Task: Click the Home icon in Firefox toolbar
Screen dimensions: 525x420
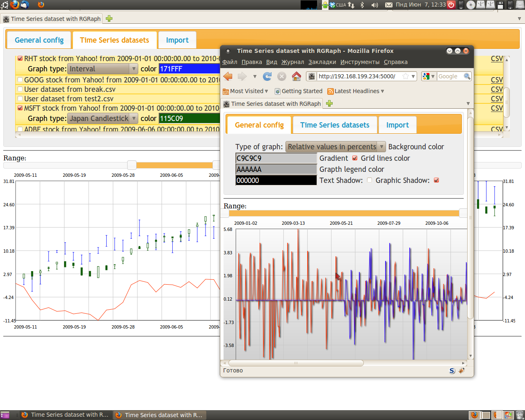Action: point(296,76)
